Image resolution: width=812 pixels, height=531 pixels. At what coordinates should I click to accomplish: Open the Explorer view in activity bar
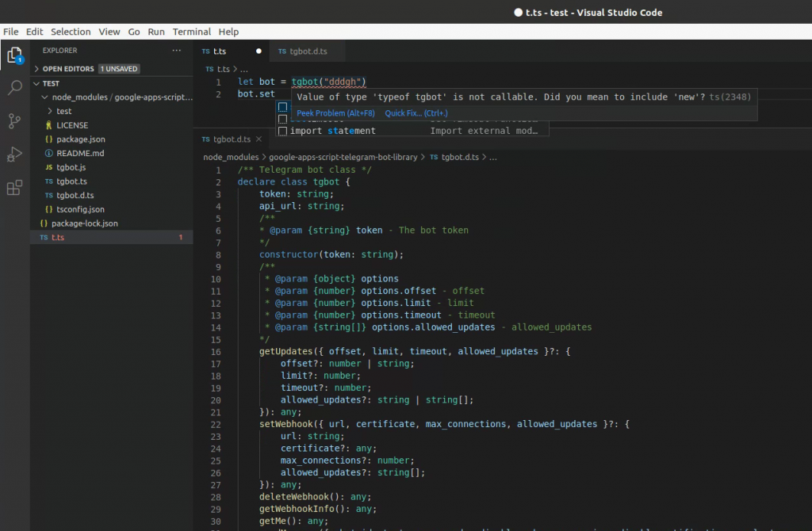pos(14,55)
